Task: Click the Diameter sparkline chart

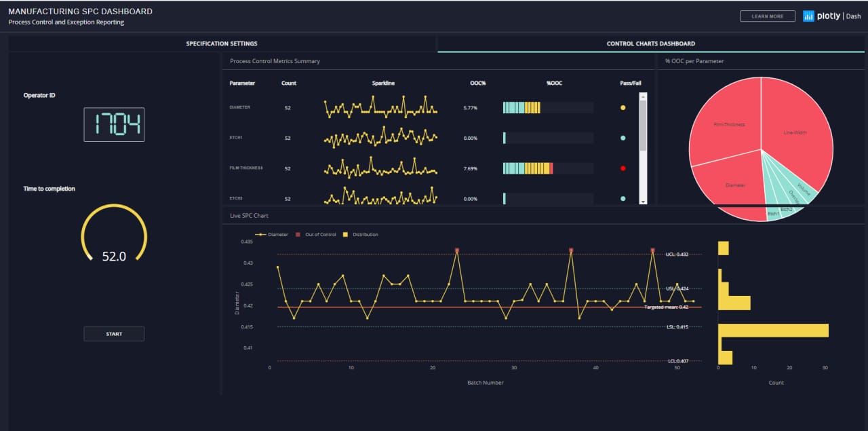Action: point(380,107)
